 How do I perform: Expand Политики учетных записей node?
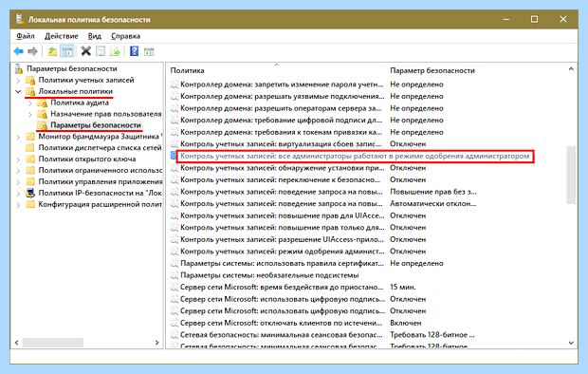coord(18,81)
